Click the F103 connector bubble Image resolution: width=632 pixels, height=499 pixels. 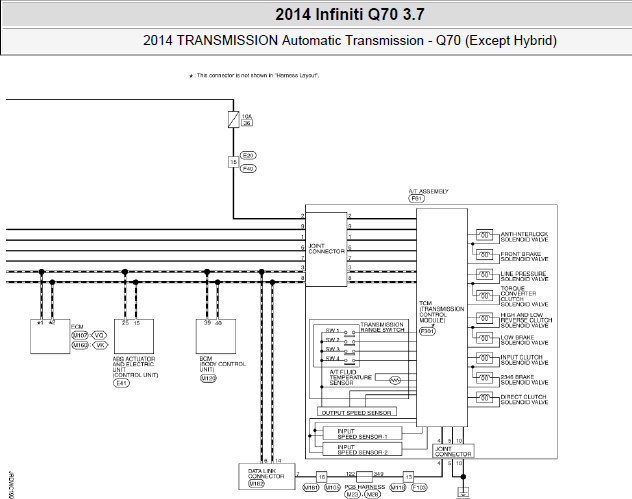pos(419,488)
